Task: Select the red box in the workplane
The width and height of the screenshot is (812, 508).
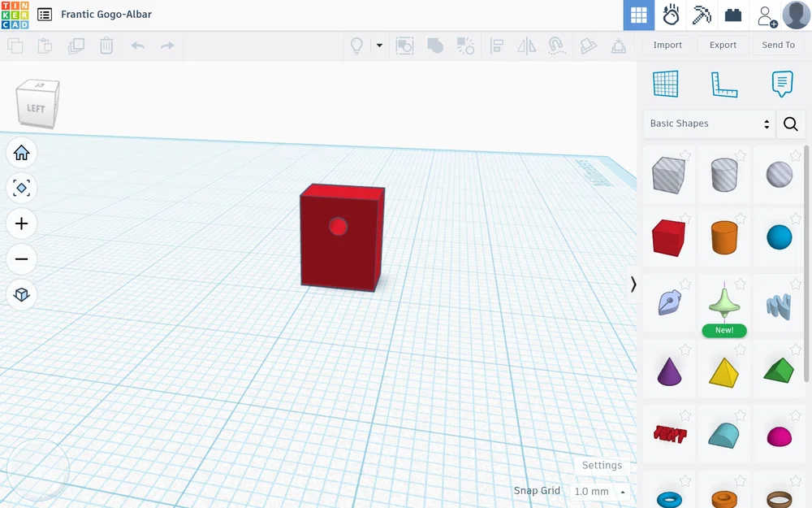Action: point(342,238)
